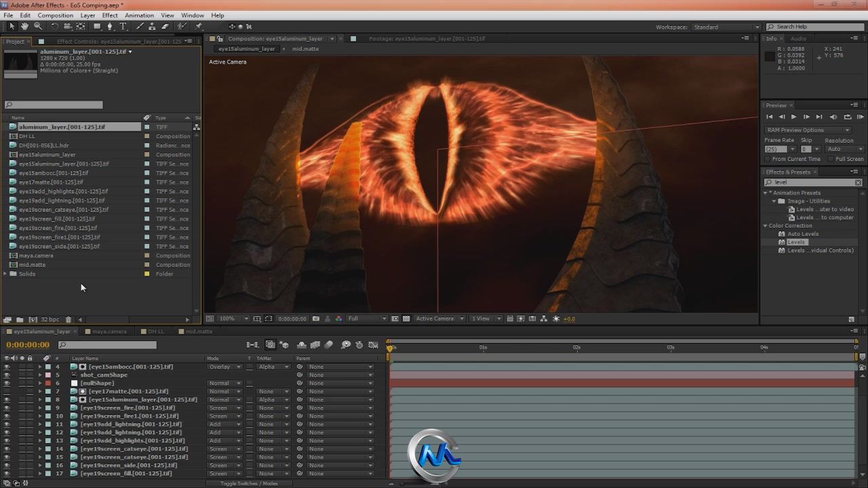Open the Graph Editor icon in timeline
Image resolution: width=868 pixels, height=488 pixels.
click(x=373, y=345)
